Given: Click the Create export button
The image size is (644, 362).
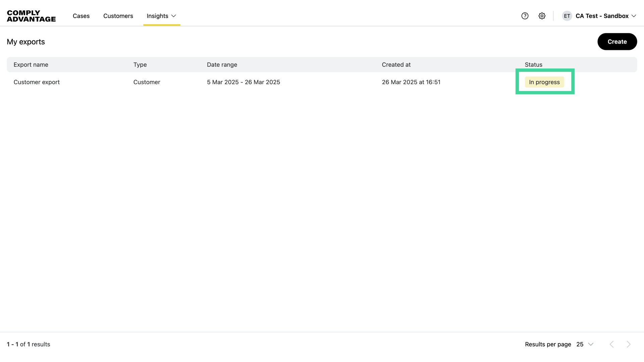Looking at the screenshot, I should coord(617,42).
